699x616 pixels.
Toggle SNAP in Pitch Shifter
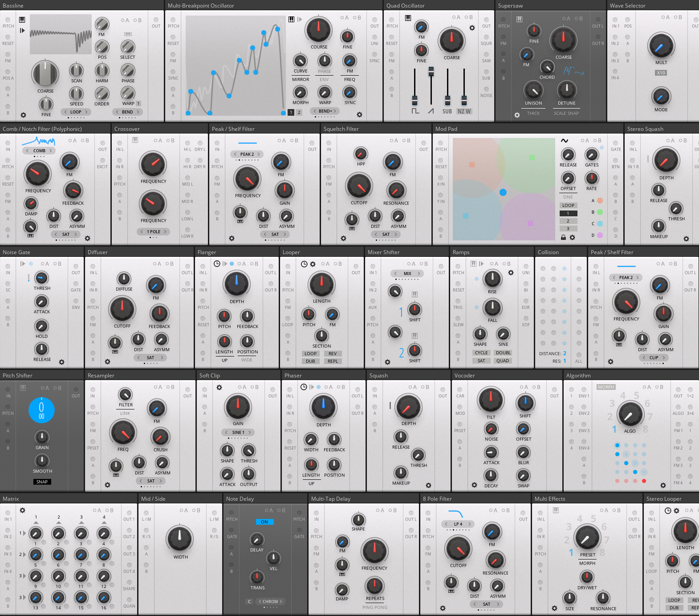(42, 482)
